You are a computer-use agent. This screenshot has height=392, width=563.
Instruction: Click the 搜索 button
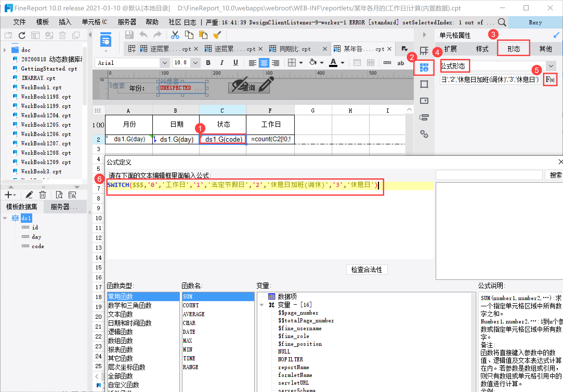tap(556, 175)
